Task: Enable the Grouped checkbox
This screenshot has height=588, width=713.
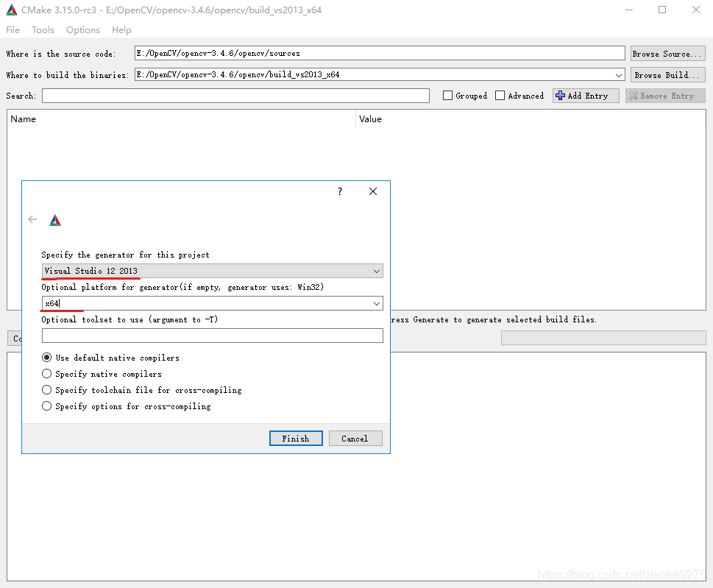Action: pyautogui.click(x=447, y=96)
